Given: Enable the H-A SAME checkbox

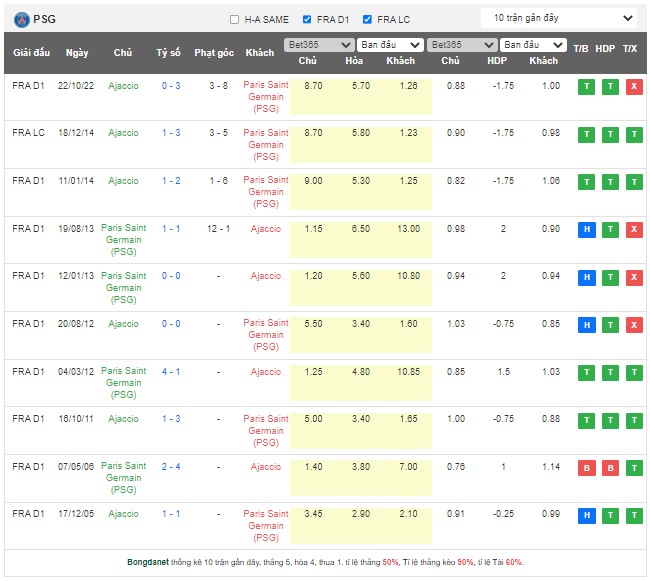Looking at the screenshot, I should 235,19.
